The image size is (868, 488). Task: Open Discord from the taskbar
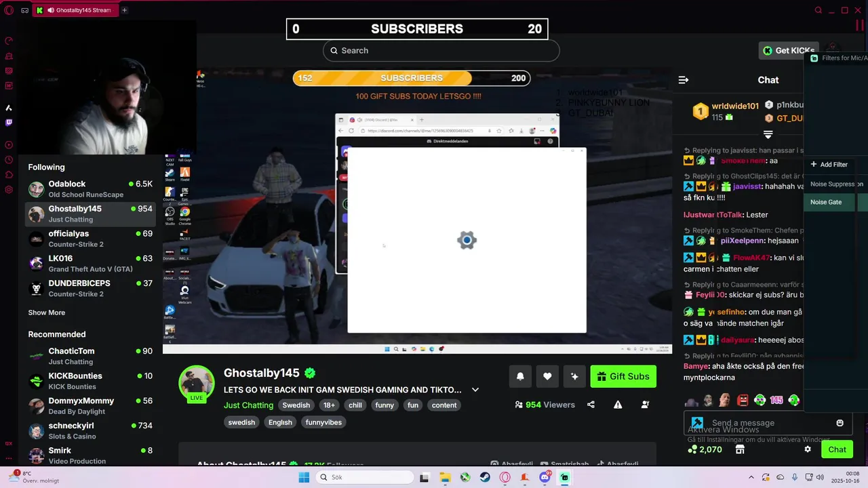(545, 477)
